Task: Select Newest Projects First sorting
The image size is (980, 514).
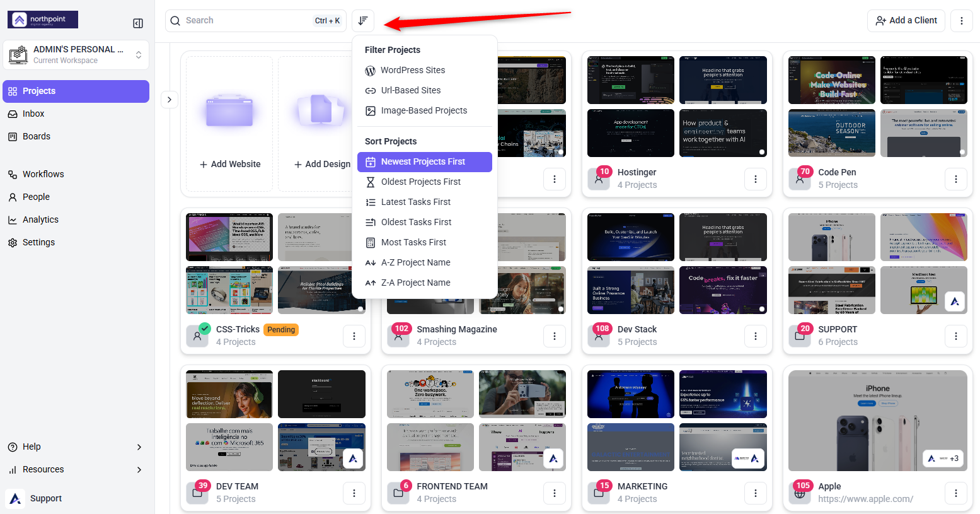Action: [x=425, y=162]
